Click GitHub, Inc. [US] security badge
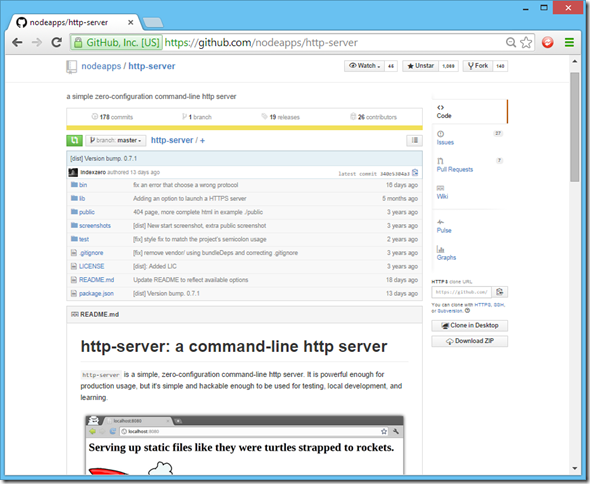This screenshot has width=590, height=484. [x=116, y=43]
